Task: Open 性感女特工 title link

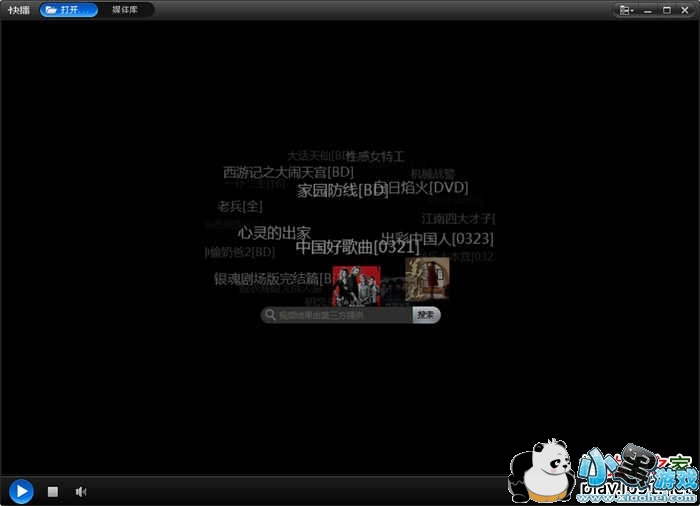Action: [375, 156]
